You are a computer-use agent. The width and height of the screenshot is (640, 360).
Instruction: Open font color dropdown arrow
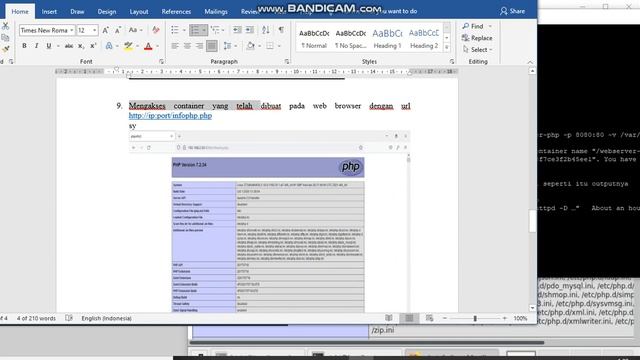[158, 46]
